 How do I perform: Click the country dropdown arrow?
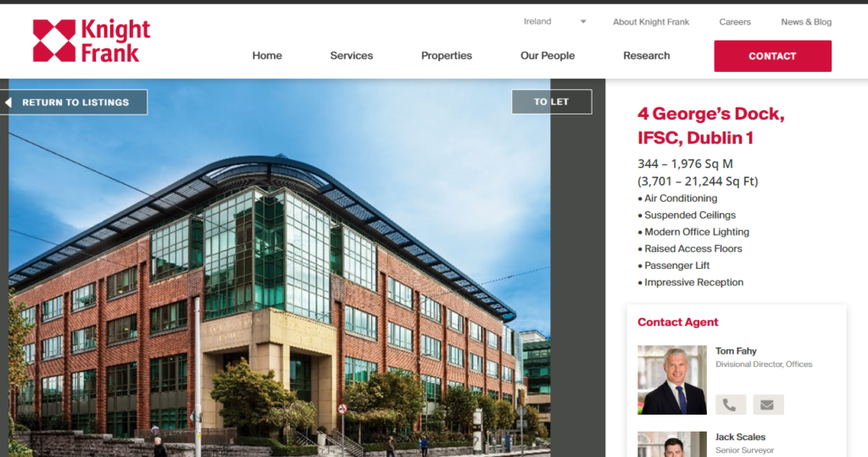(x=583, y=21)
